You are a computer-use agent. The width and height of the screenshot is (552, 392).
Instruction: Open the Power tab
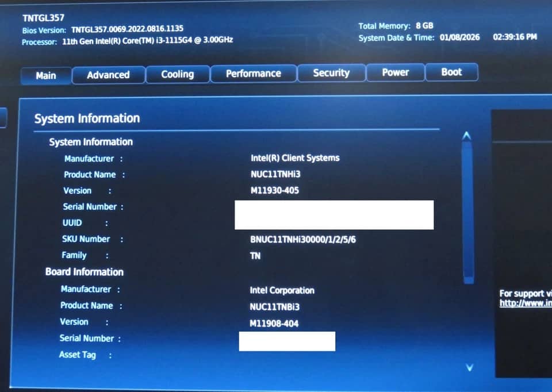396,72
